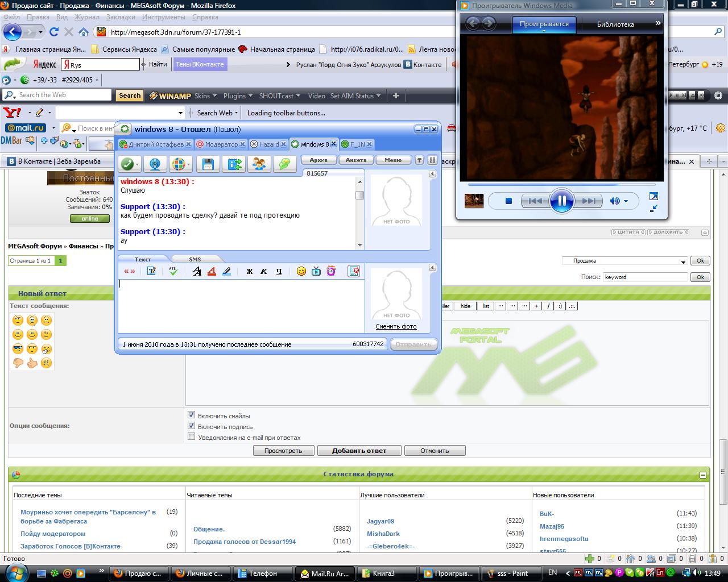Screen dimensions: 728x582
Task: Open the Закладки menu in Firefox
Action: pyautogui.click(x=121, y=17)
